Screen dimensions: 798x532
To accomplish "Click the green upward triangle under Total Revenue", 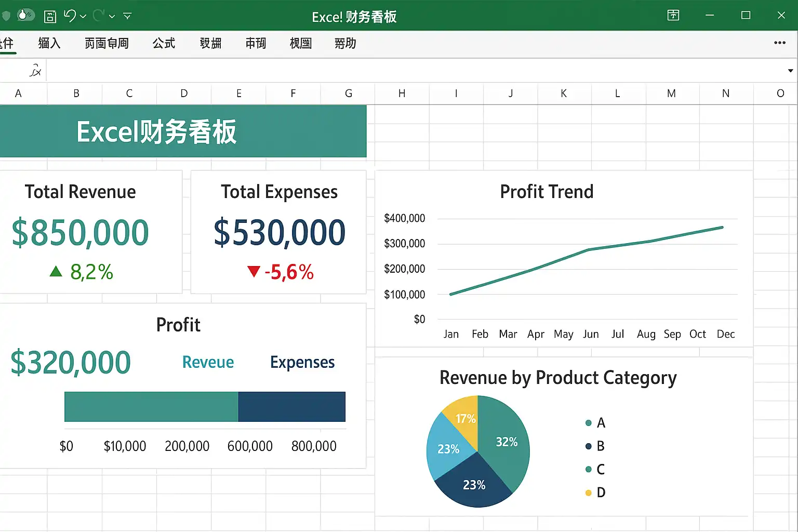I will pyautogui.click(x=56, y=271).
